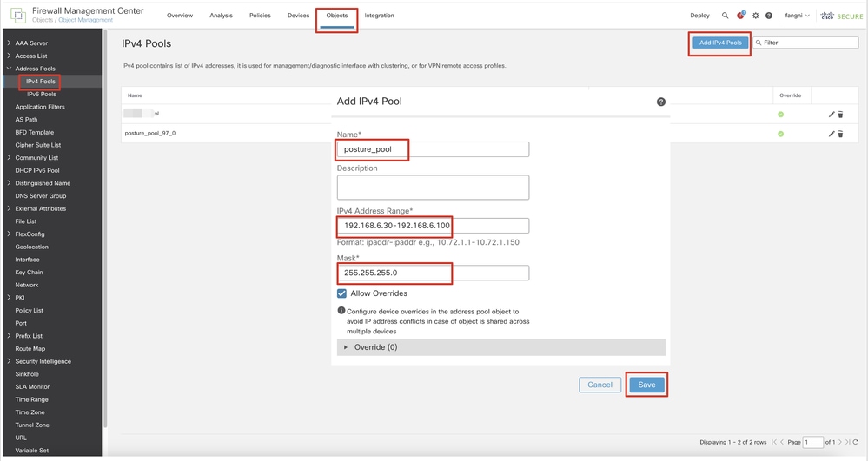This screenshot has width=868, height=461.
Task: Click the trash icon in first pool row
Action: click(x=840, y=114)
